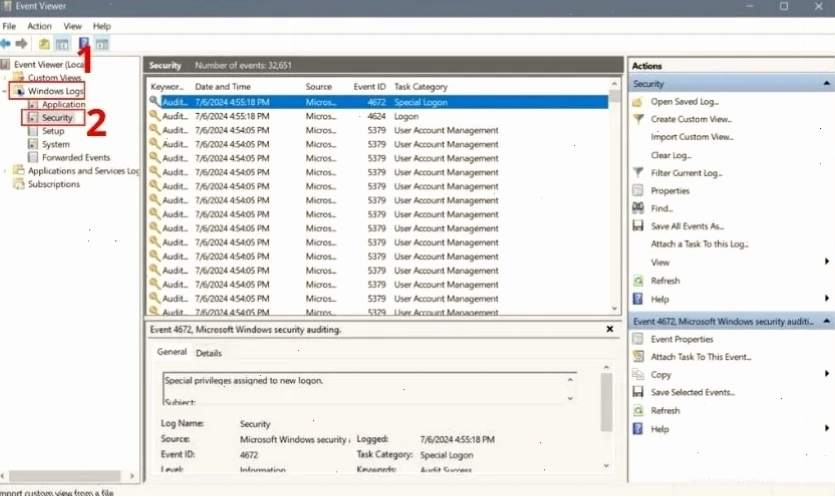Toggle Show/Hide Action Pane toolbar icon
Image resolution: width=835 pixels, height=497 pixels.
coord(102,44)
